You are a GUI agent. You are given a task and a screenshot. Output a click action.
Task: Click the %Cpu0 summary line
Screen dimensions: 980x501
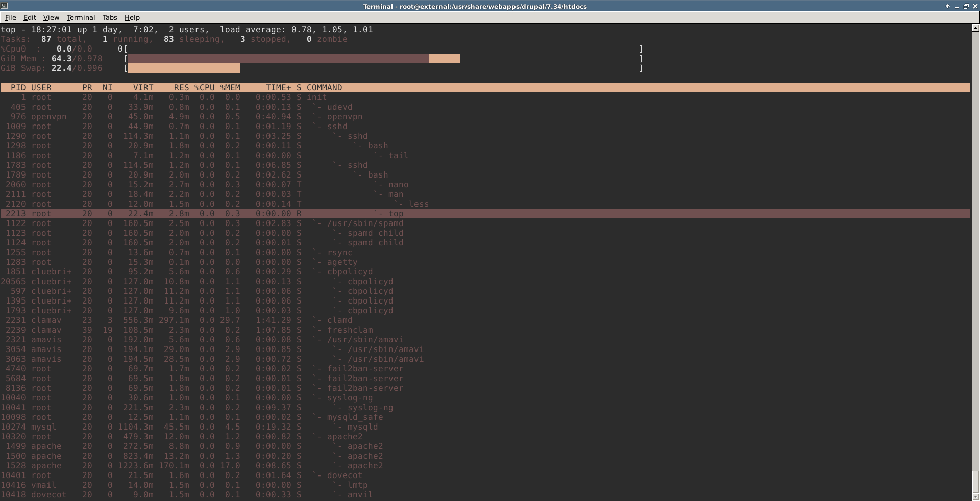[322, 49]
